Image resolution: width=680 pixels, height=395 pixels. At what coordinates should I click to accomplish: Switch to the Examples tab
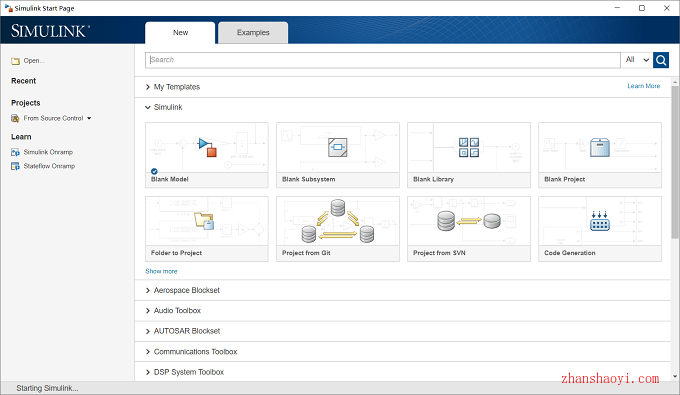click(x=253, y=33)
